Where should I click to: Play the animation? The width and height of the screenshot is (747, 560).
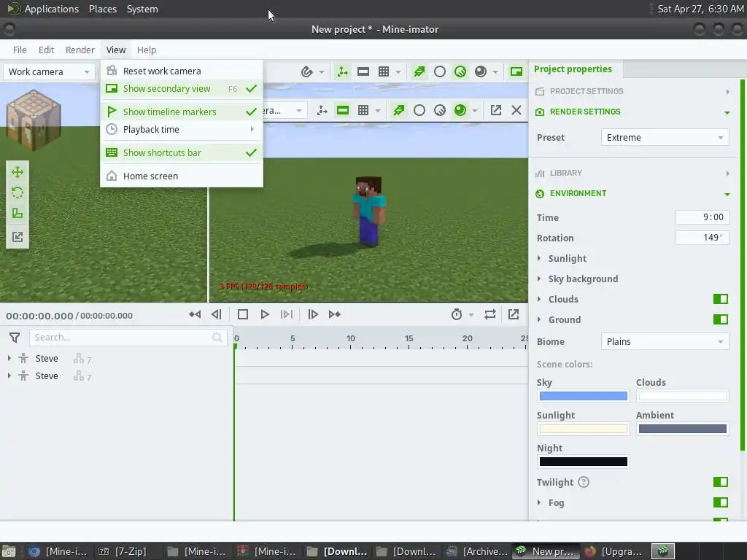(x=265, y=314)
